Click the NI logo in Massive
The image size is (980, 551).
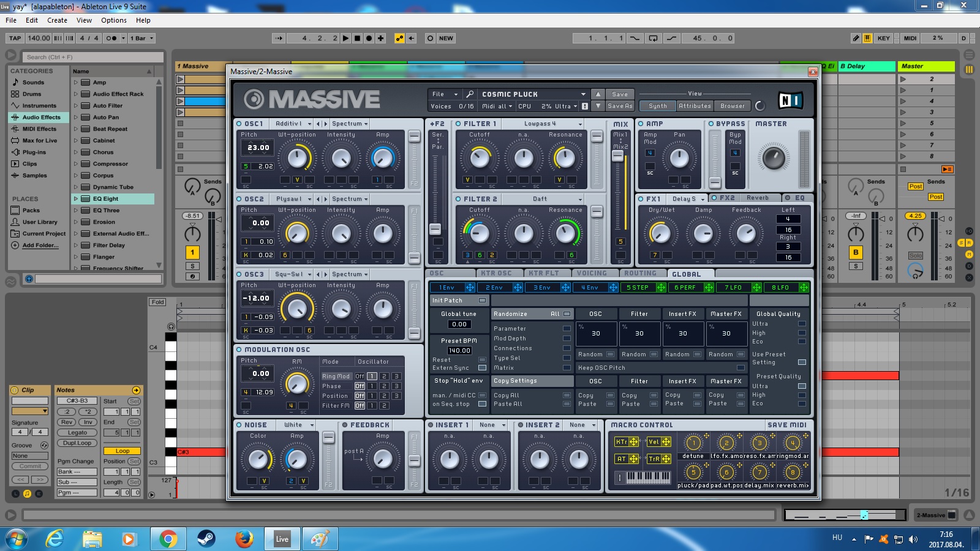(790, 100)
